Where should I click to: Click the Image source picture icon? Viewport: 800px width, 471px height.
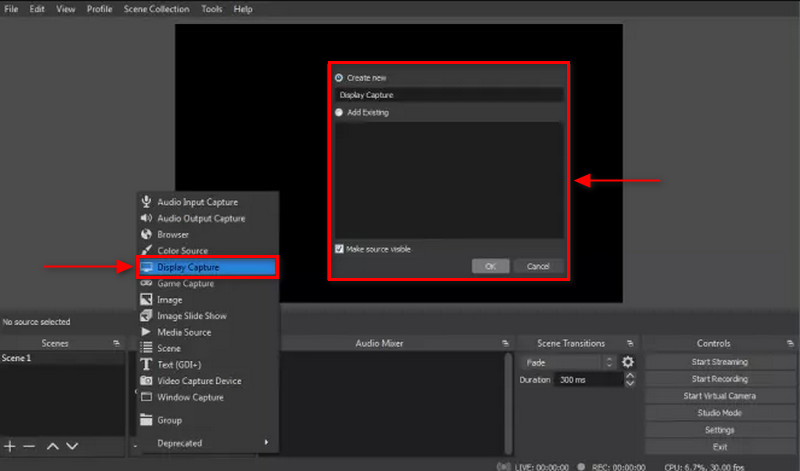146,300
